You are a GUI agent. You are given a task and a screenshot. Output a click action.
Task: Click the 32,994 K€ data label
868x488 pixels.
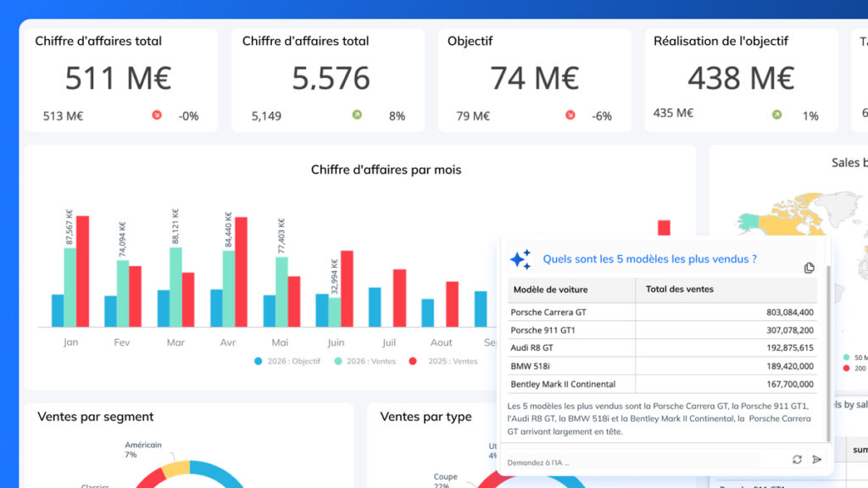click(334, 277)
